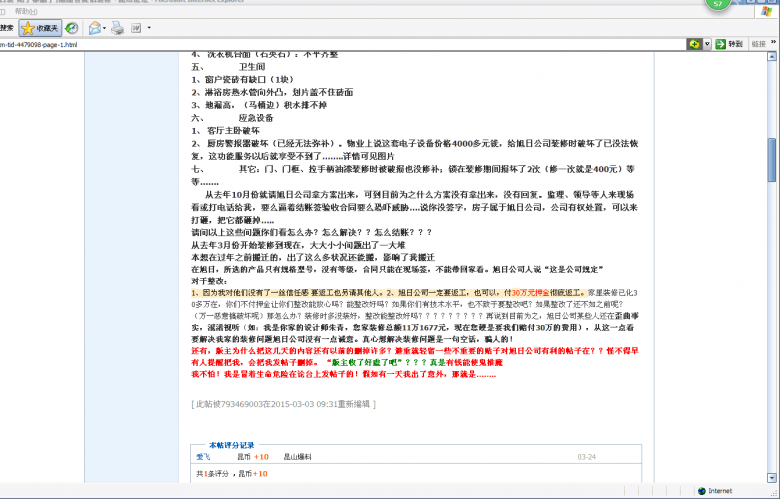Expand the address bar dropdown list
Screen dimensions: 780x499
click(707, 45)
